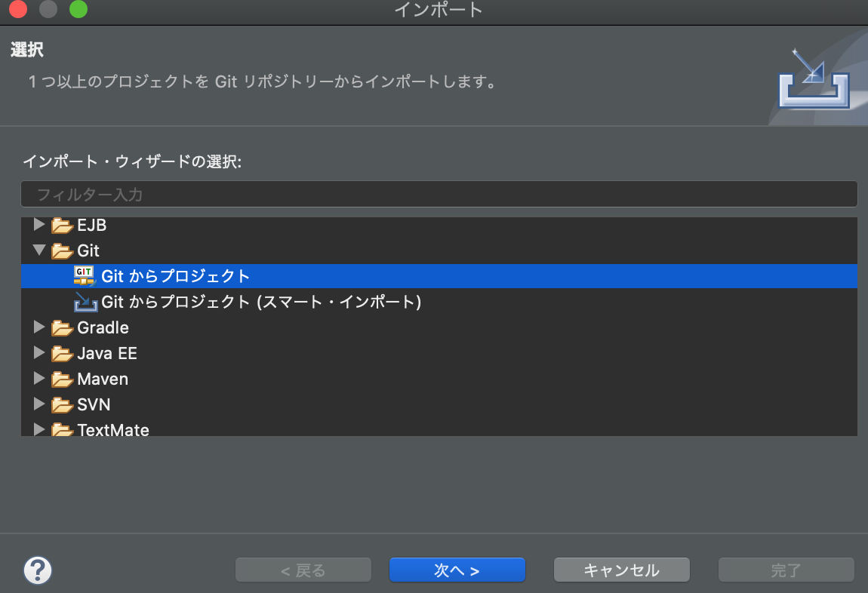The width and height of the screenshot is (868, 593).
Task: Collapse the Git tree node
Action: pos(38,250)
